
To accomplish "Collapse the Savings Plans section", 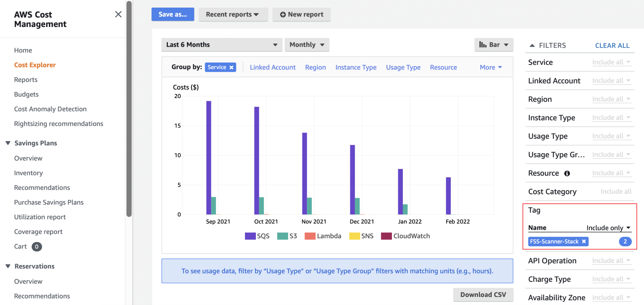I will (x=8, y=143).
